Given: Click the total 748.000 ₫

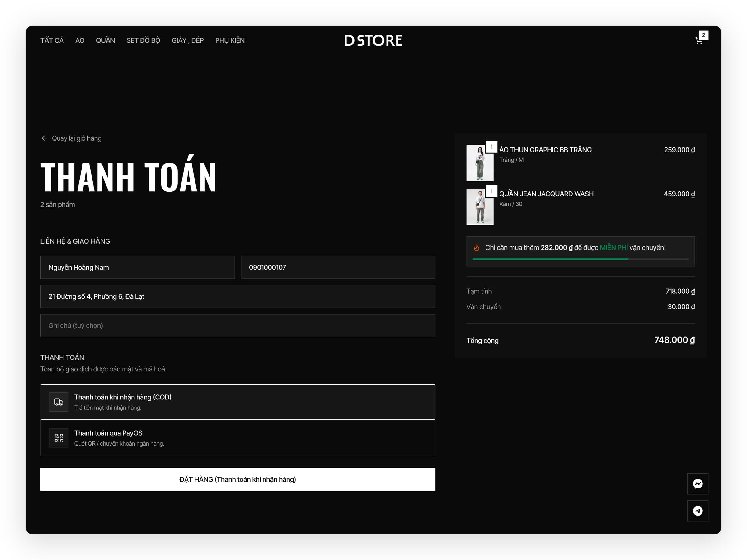Looking at the screenshot, I should (x=674, y=340).
